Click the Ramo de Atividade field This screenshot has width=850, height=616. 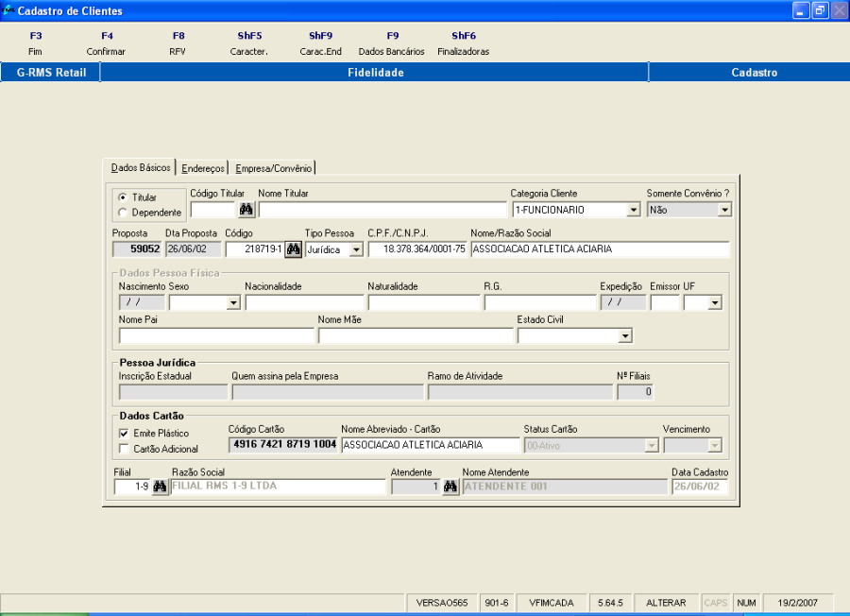(x=520, y=392)
